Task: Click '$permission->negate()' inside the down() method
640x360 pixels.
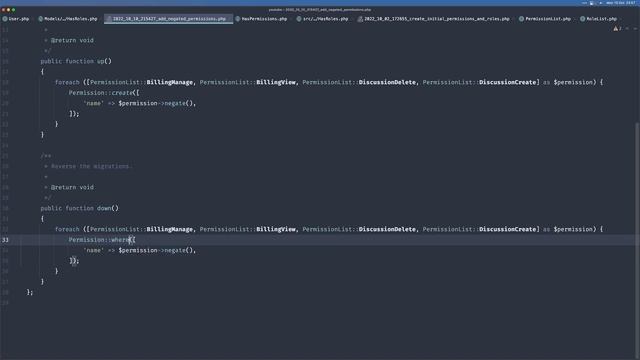Action: 157,250
